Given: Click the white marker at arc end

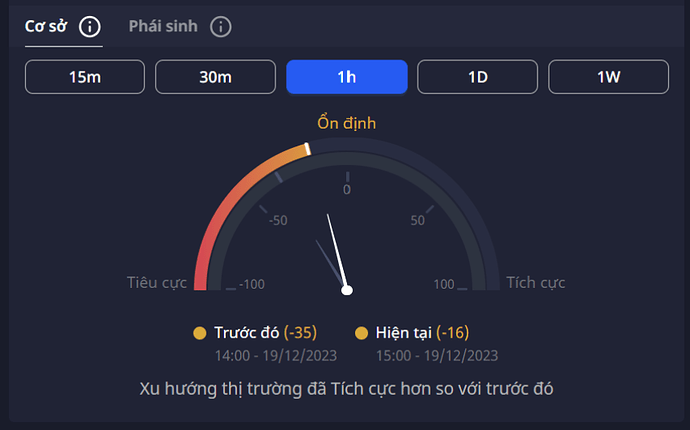Looking at the screenshot, I should pyautogui.click(x=308, y=149).
